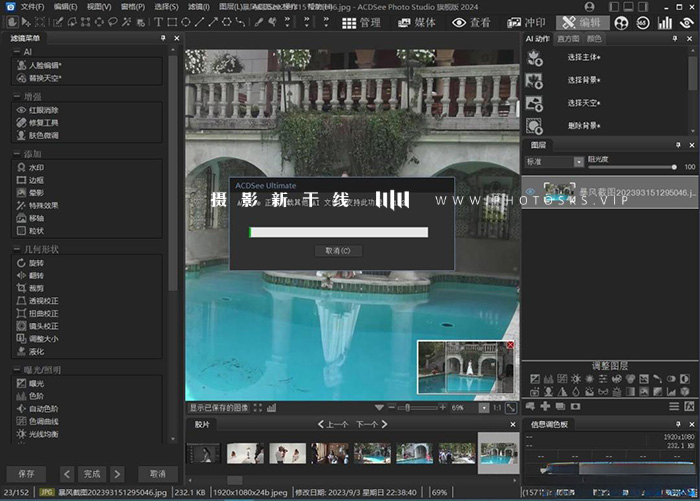
Task: Open the layers panel hamburger options menu
Action: point(674,406)
